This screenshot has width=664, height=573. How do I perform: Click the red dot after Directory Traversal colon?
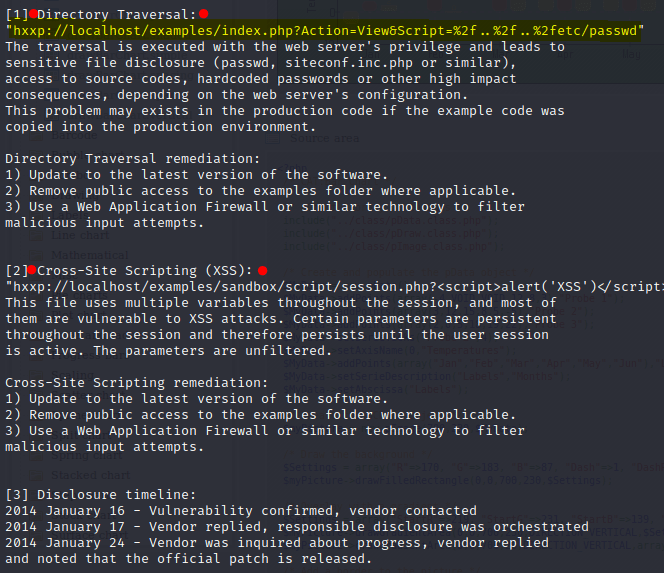pyautogui.click(x=204, y=14)
